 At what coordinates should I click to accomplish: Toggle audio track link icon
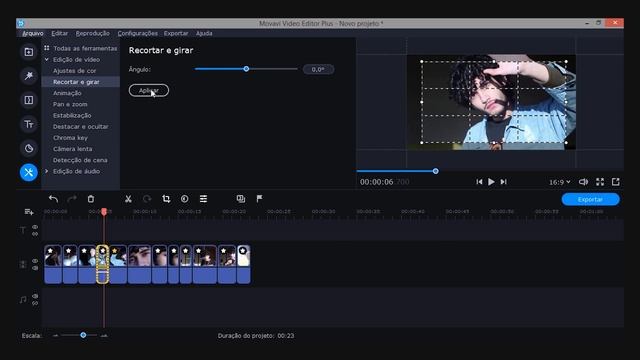coord(35,303)
